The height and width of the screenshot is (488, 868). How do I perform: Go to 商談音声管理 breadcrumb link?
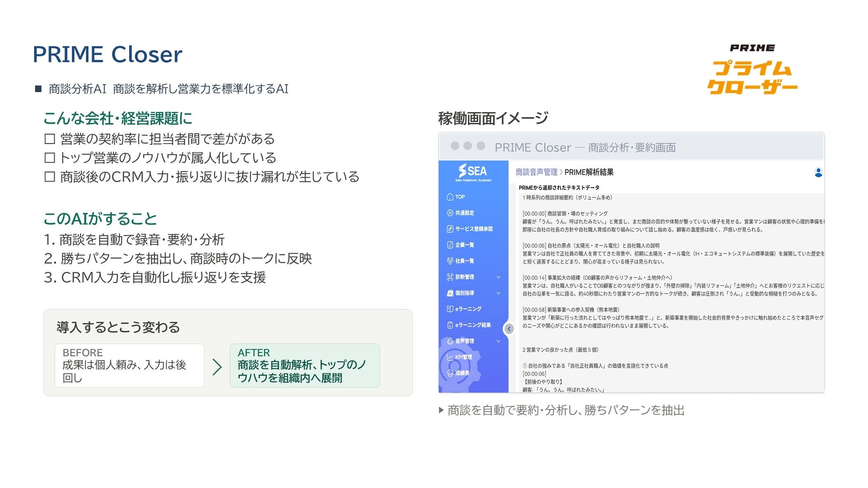click(537, 172)
